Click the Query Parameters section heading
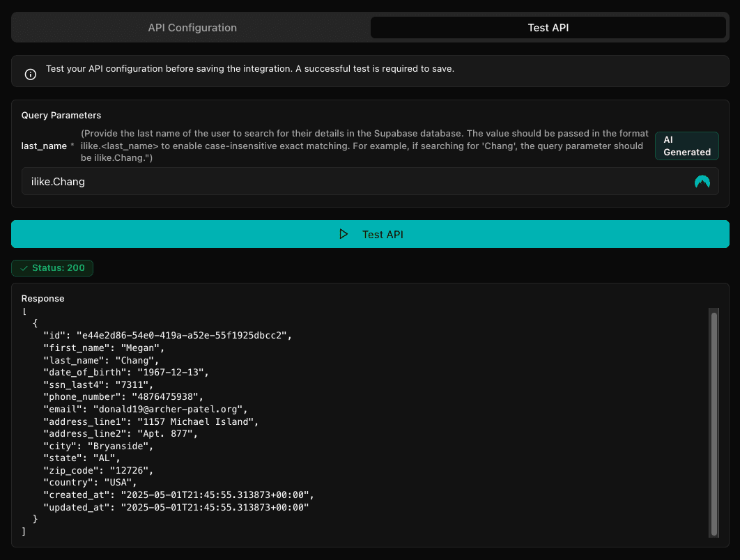This screenshot has height=560, width=740. coord(61,115)
